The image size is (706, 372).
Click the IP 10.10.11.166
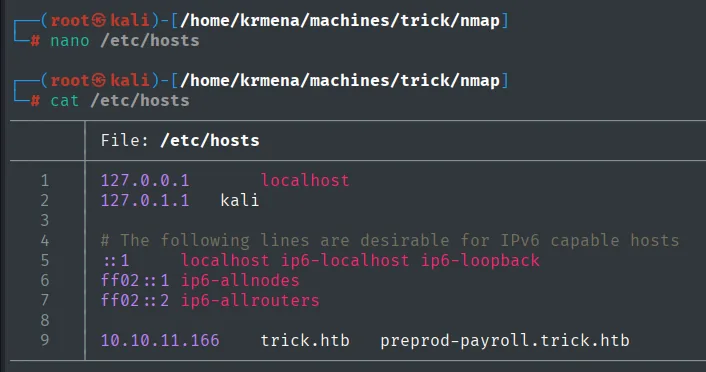160,340
